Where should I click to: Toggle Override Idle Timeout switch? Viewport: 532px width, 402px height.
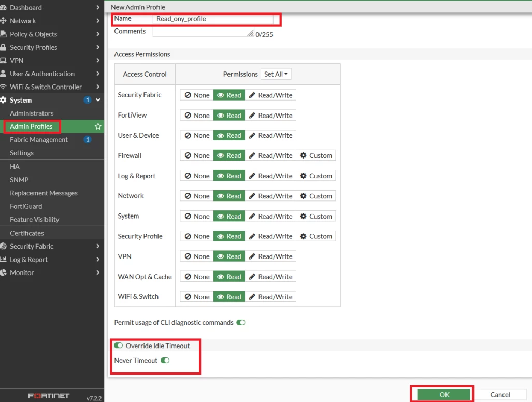pos(119,346)
